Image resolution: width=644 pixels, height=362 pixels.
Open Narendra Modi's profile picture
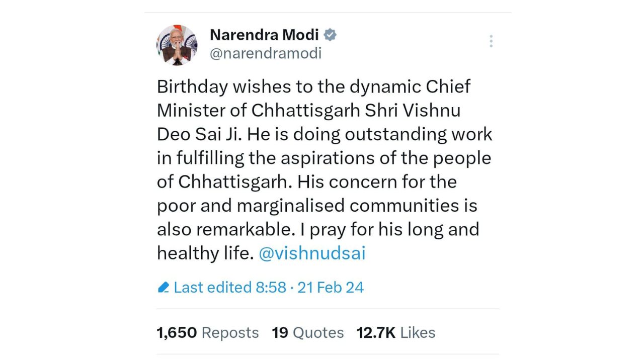(177, 45)
